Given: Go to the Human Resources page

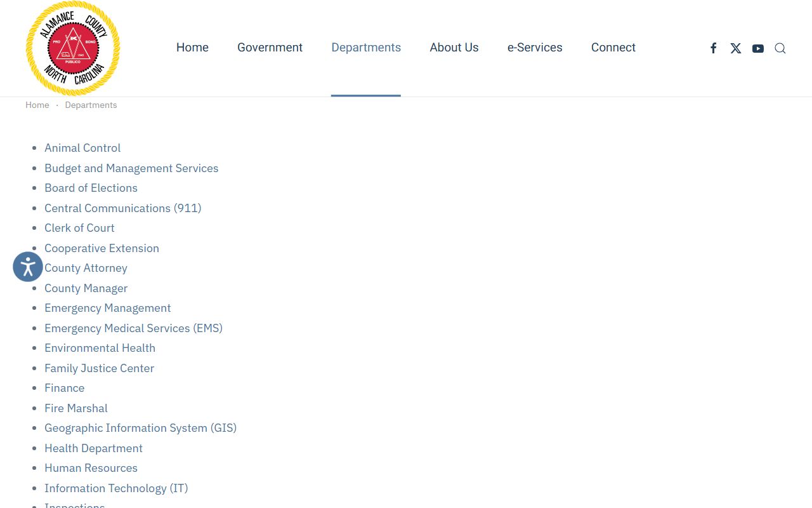Looking at the screenshot, I should pos(91,468).
